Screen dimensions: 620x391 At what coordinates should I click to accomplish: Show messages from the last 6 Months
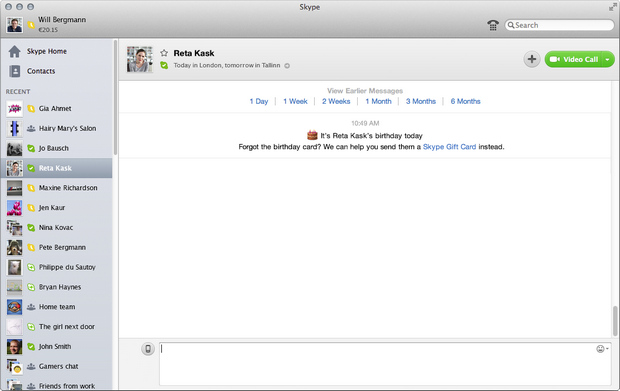click(465, 101)
